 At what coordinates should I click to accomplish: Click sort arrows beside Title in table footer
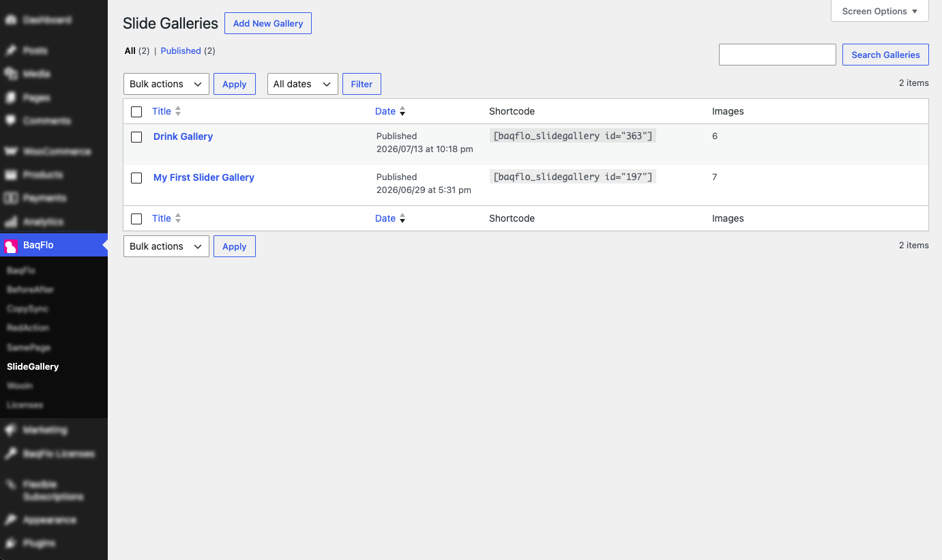[178, 218]
